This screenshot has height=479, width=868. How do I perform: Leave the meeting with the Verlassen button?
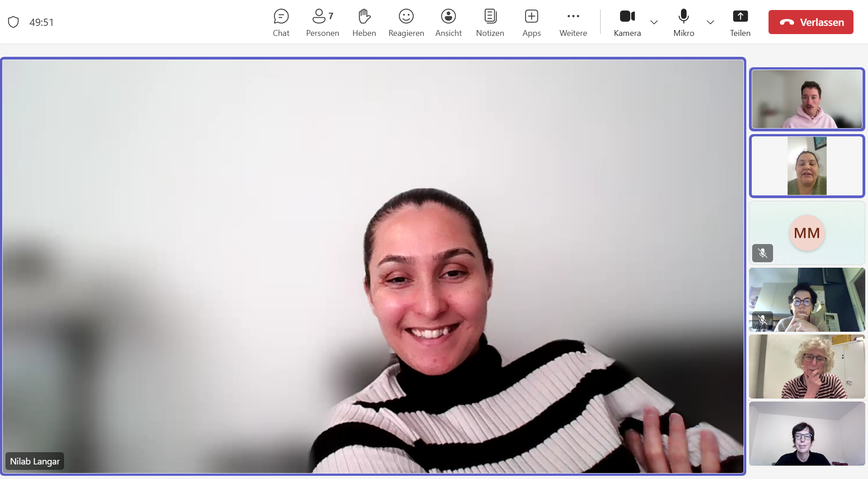point(810,22)
